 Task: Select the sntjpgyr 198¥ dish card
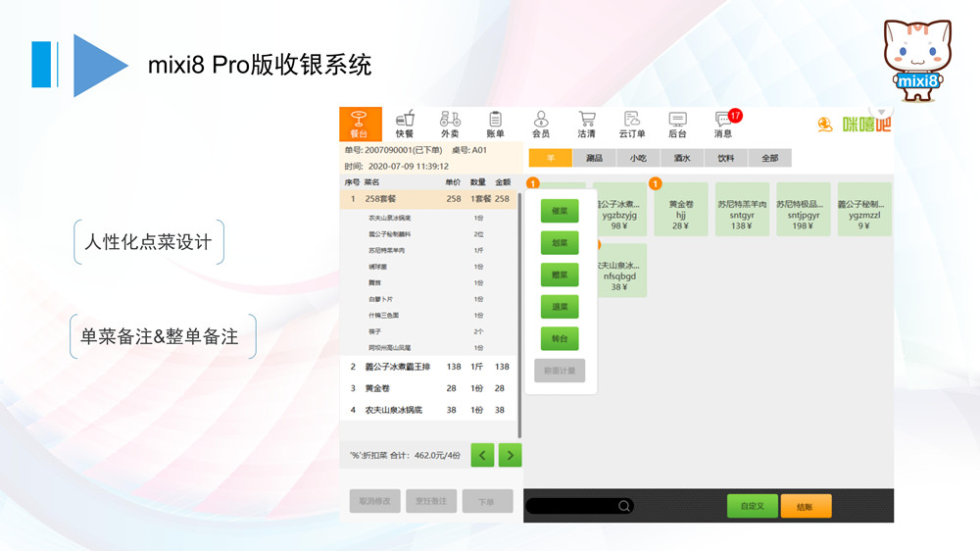click(x=804, y=210)
